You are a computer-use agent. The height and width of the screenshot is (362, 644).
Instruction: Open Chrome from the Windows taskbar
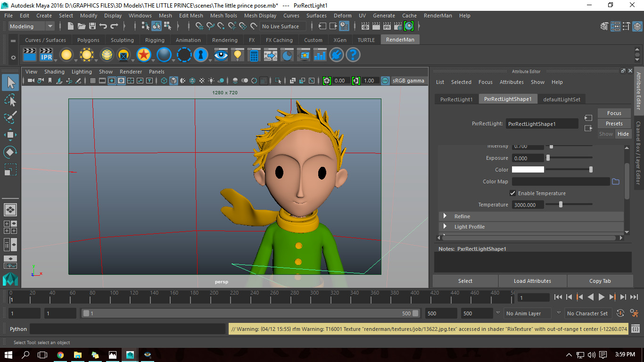(x=60, y=354)
